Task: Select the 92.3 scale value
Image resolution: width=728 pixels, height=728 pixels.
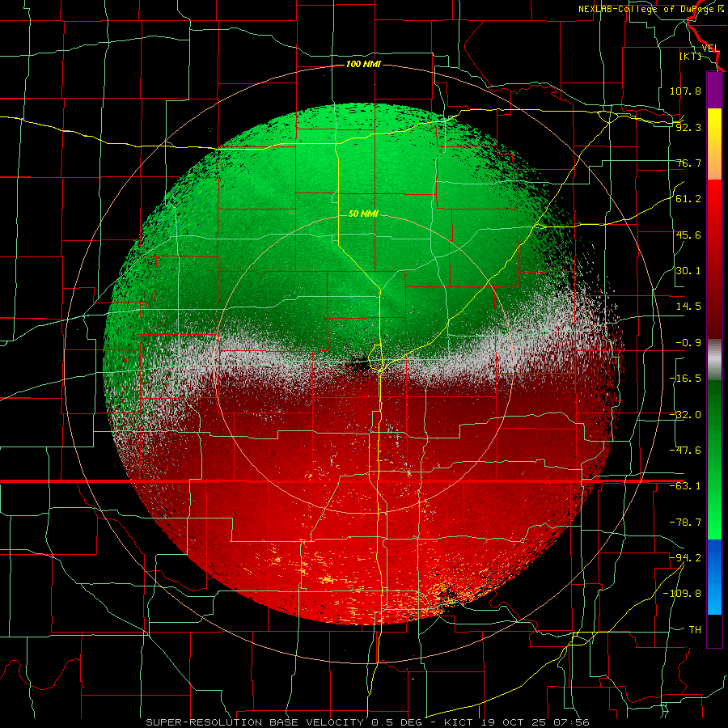Action: (x=688, y=127)
